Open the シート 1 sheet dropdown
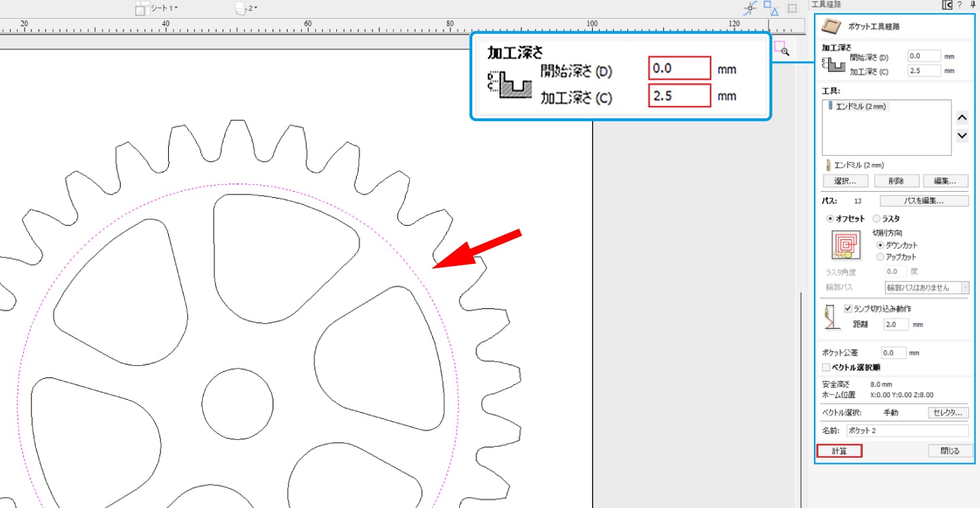Image resolution: width=980 pixels, height=508 pixels. [157, 8]
